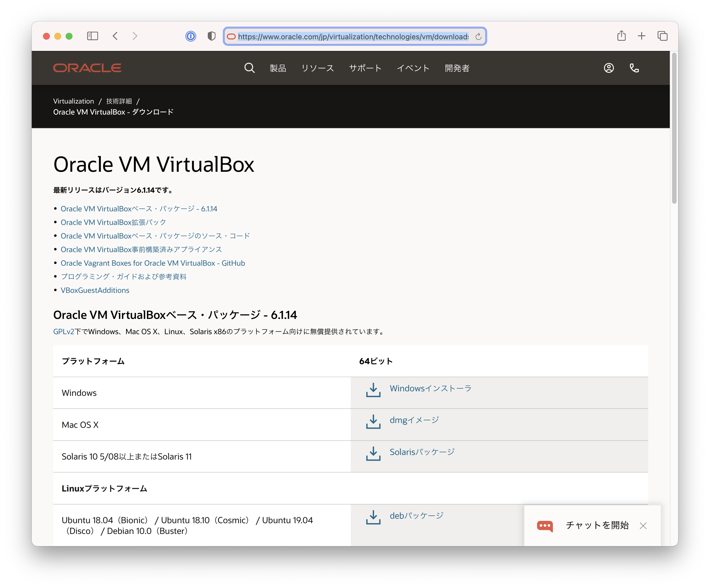Click the Windows installer download icon
The image size is (710, 588).
coord(373,390)
